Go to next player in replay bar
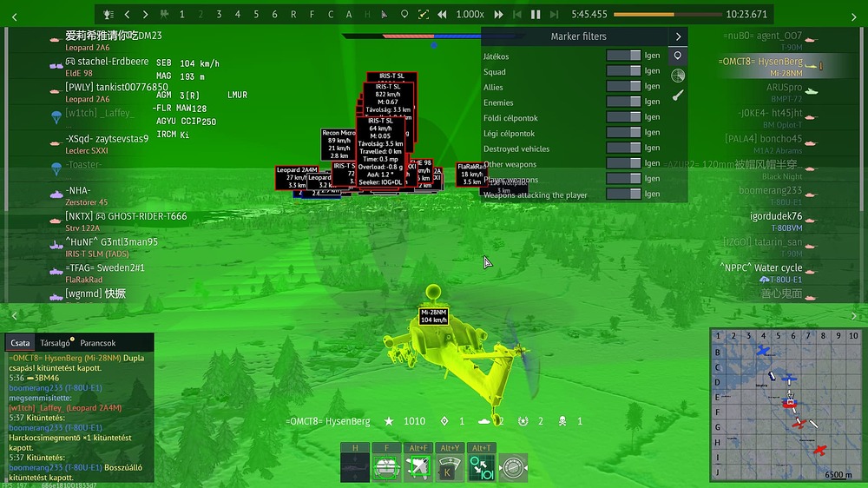Image resolution: width=868 pixels, height=488 pixels. 145,15
